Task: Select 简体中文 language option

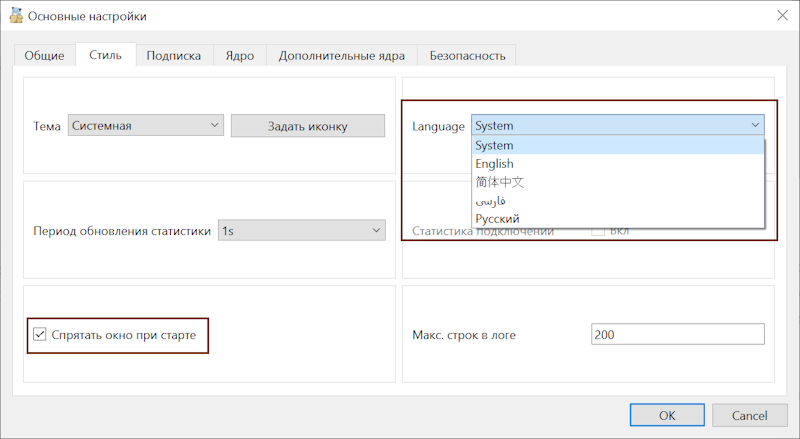Action: point(500,182)
